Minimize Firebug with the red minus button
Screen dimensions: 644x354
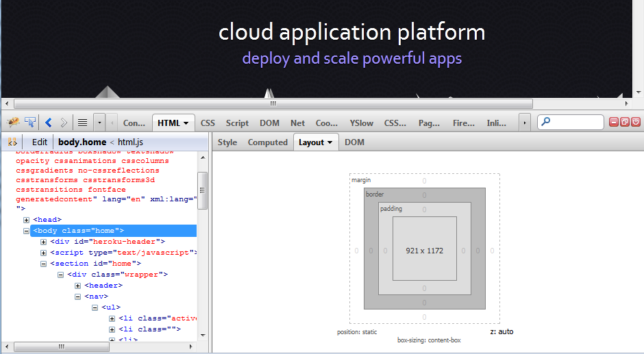(614, 122)
